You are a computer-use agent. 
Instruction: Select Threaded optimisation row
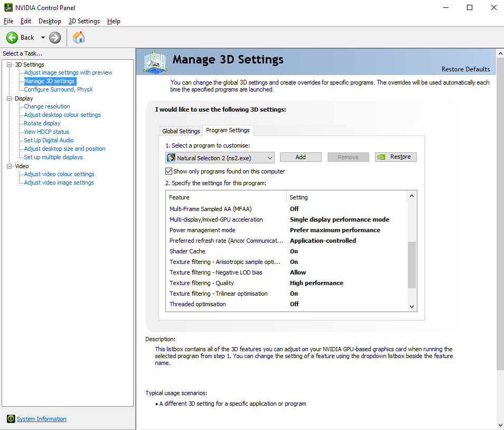(x=287, y=304)
